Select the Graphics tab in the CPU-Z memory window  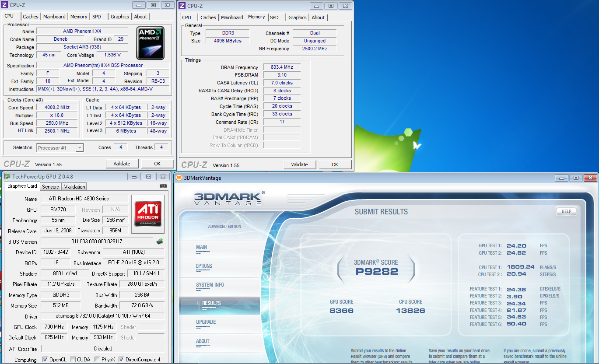coord(298,17)
